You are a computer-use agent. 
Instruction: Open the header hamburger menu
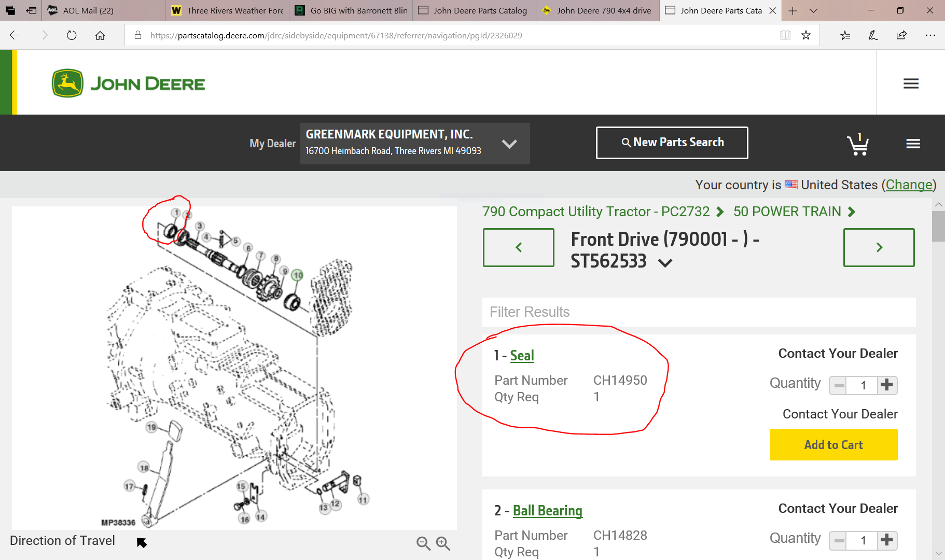coord(911,83)
